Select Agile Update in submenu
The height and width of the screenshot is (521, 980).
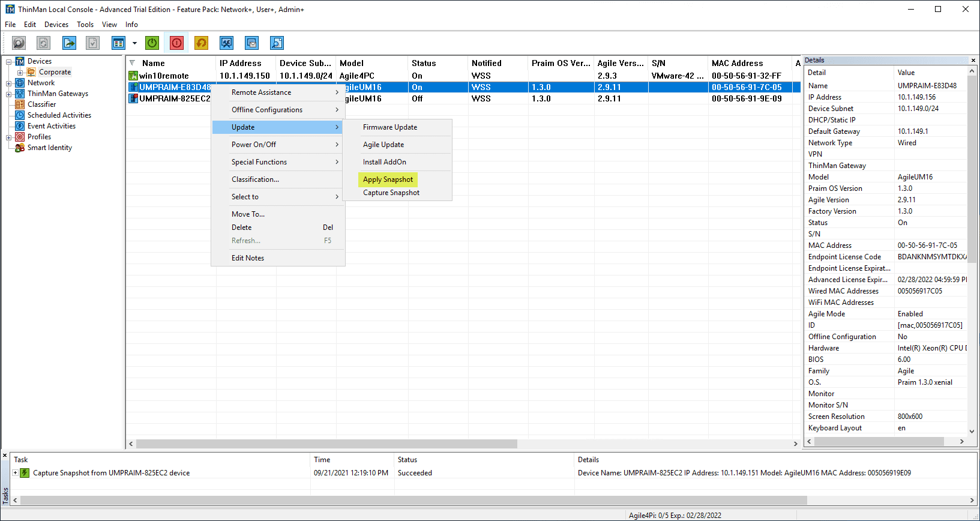(x=397, y=145)
